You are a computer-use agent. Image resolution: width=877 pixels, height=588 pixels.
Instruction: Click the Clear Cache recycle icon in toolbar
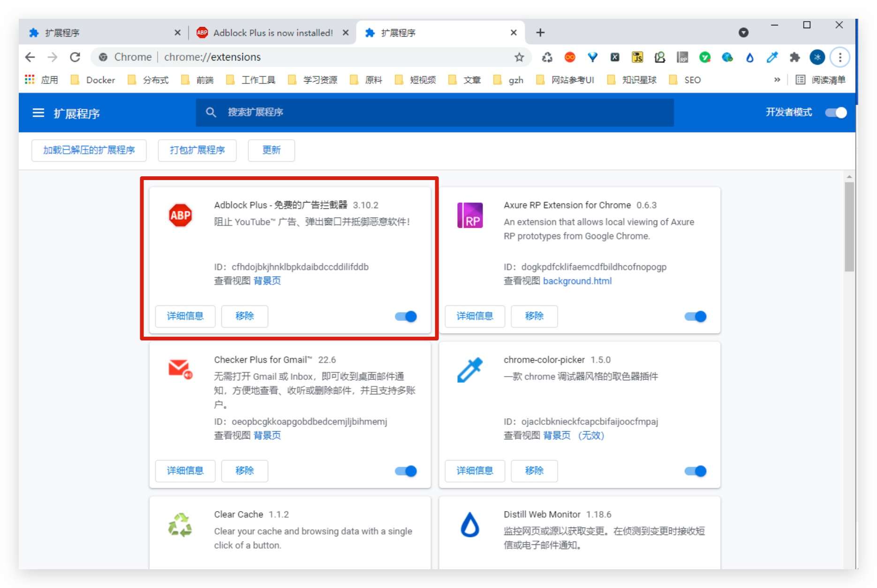tap(547, 57)
